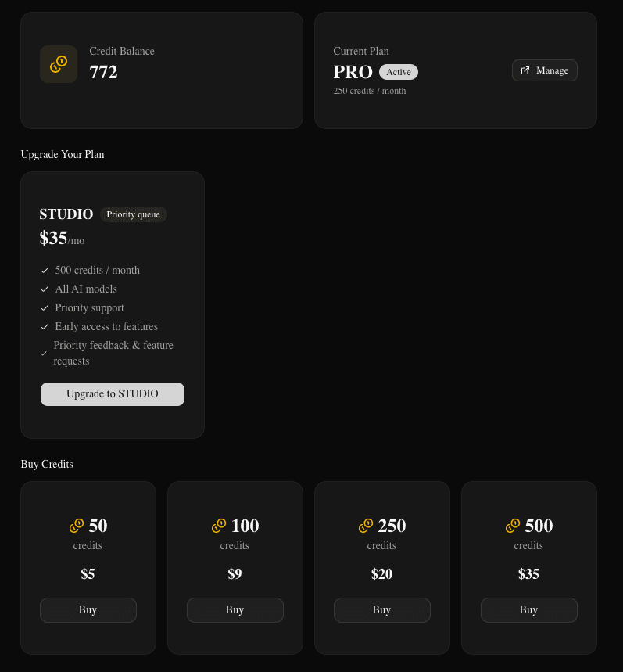Click the coin icon on the 100 credits pack
Screen dimensions: 623x672
[x=219, y=526]
